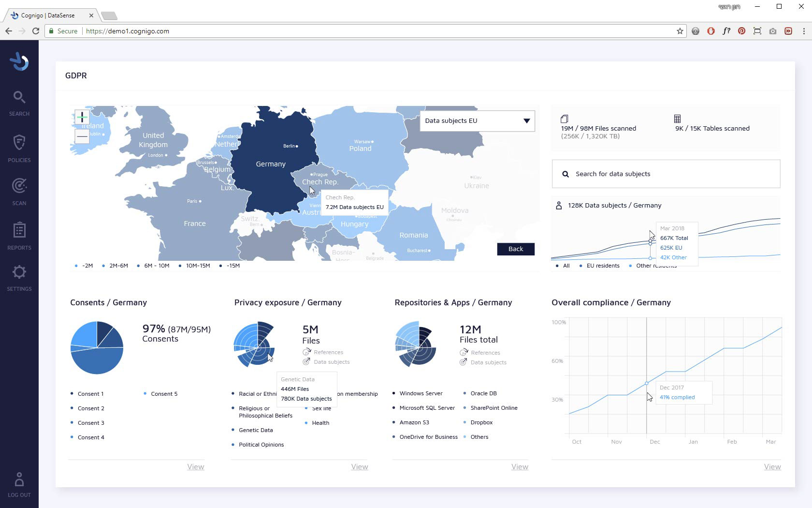Click the person icon beside 128K Data subjects
Screen dimensions: 812x508
pos(559,205)
